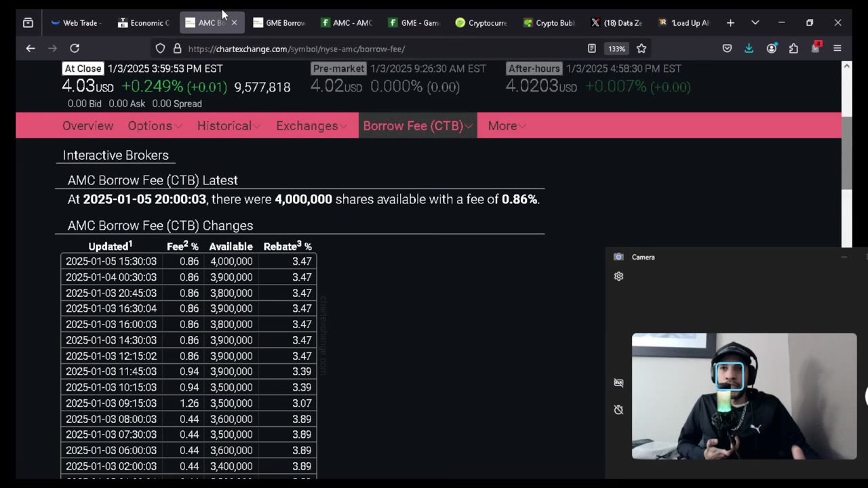868x488 pixels.
Task: Open Firefox account icon
Action: 771,49
